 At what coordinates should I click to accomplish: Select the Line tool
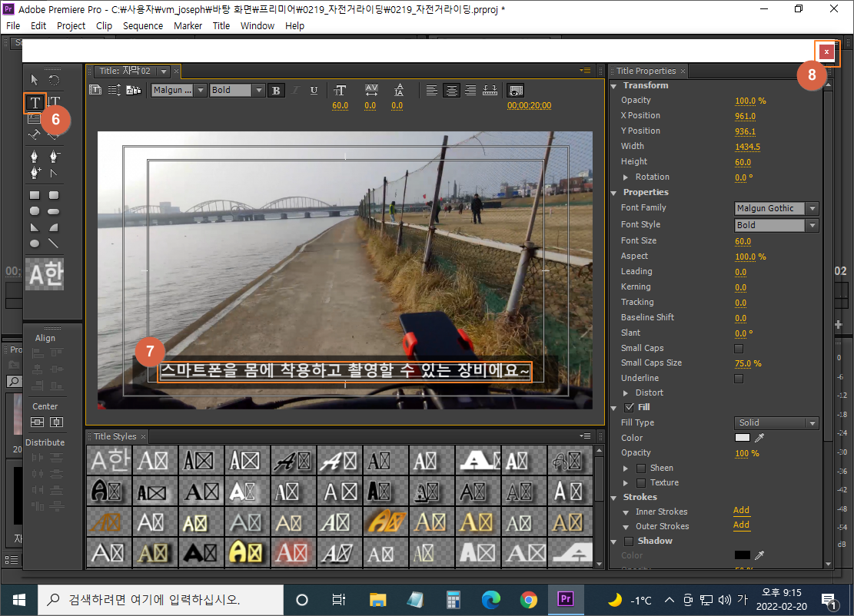point(54,243)
